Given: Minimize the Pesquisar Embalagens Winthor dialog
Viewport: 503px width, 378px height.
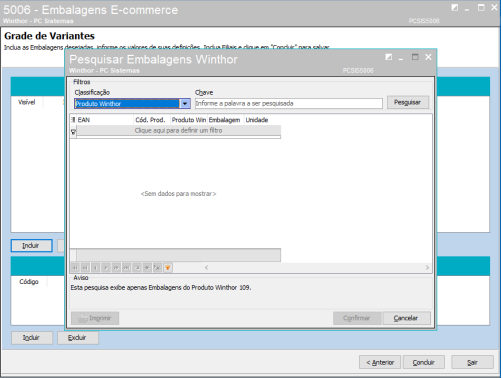Looking at the screenshot, I should tap(401, 58).
